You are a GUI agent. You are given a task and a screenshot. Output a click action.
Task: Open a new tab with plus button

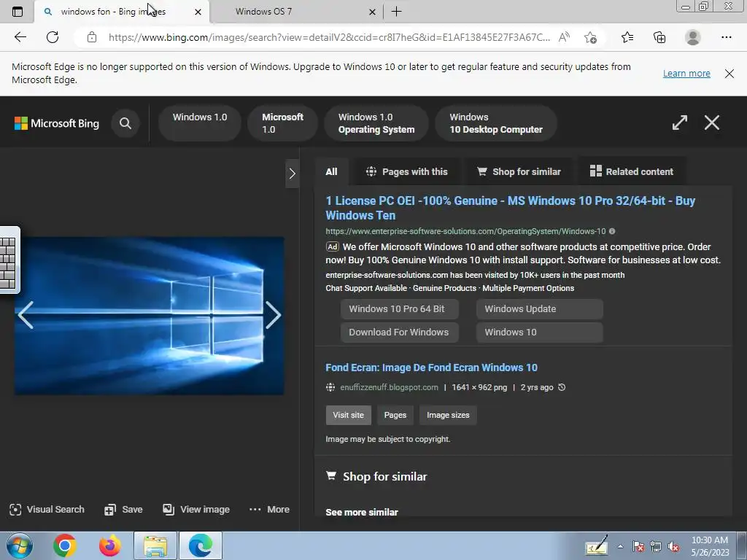click(x=396, y=12)
